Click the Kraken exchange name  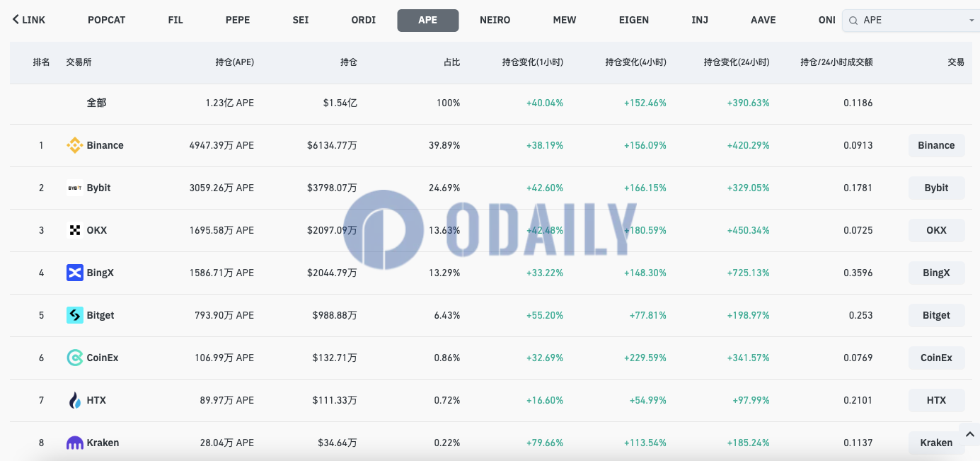(x=103, y=443)
